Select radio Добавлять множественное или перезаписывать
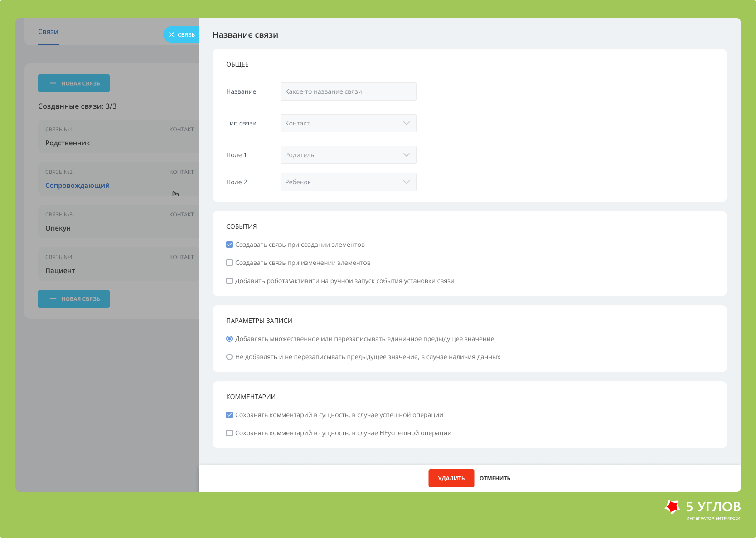The height and width of the screenshot is (538, 756). tap(229, 339)
